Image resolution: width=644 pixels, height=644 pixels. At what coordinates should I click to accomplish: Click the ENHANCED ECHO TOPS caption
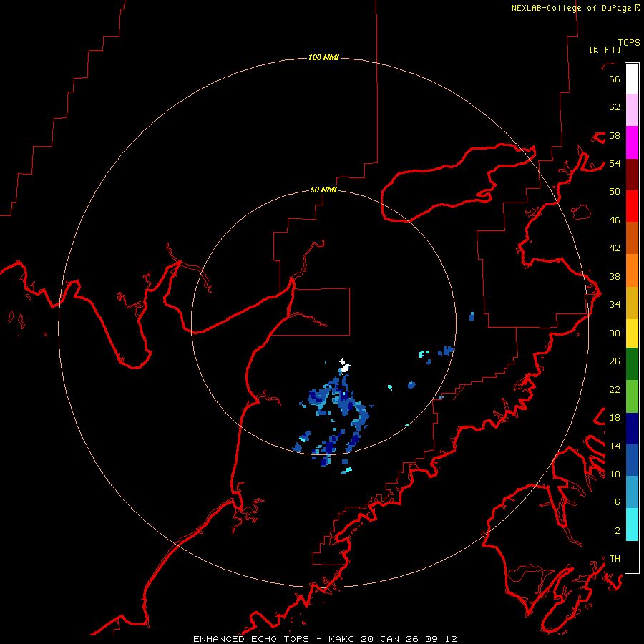coord(251,639)
